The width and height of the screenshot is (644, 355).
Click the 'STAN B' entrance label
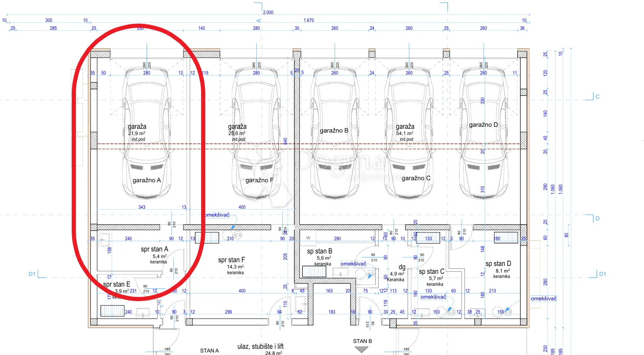pyautogui.click(x=362, y=341)
